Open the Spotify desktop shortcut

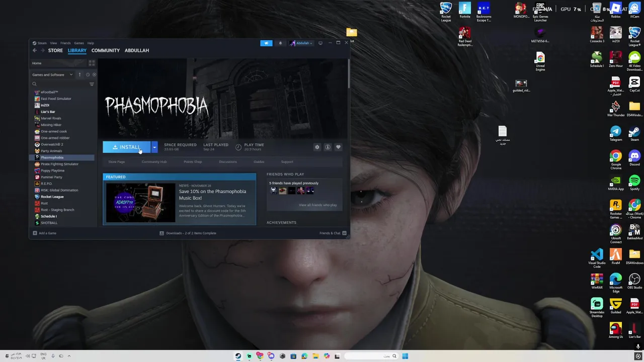tap(634, 184)
